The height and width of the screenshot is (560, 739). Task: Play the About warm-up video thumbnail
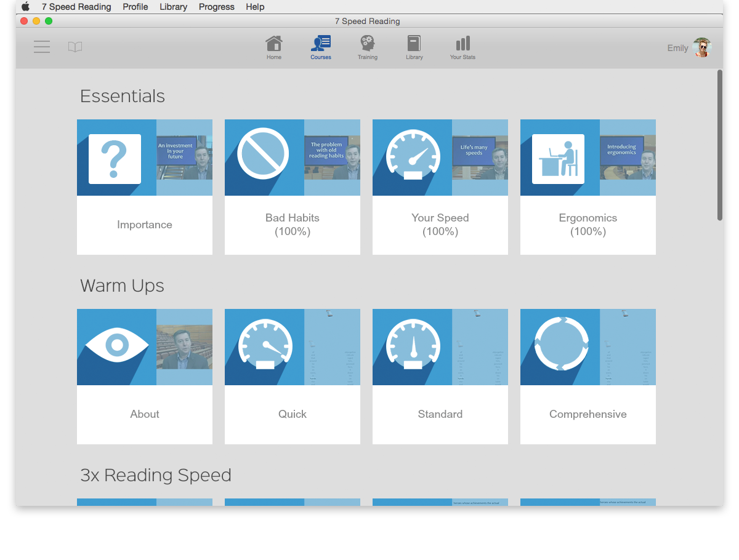[184, 347]
